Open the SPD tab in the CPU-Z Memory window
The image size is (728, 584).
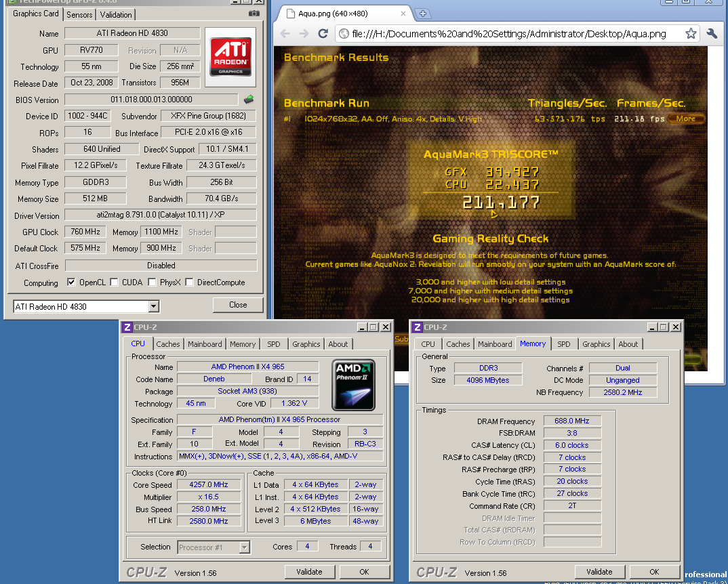(564, 344)
